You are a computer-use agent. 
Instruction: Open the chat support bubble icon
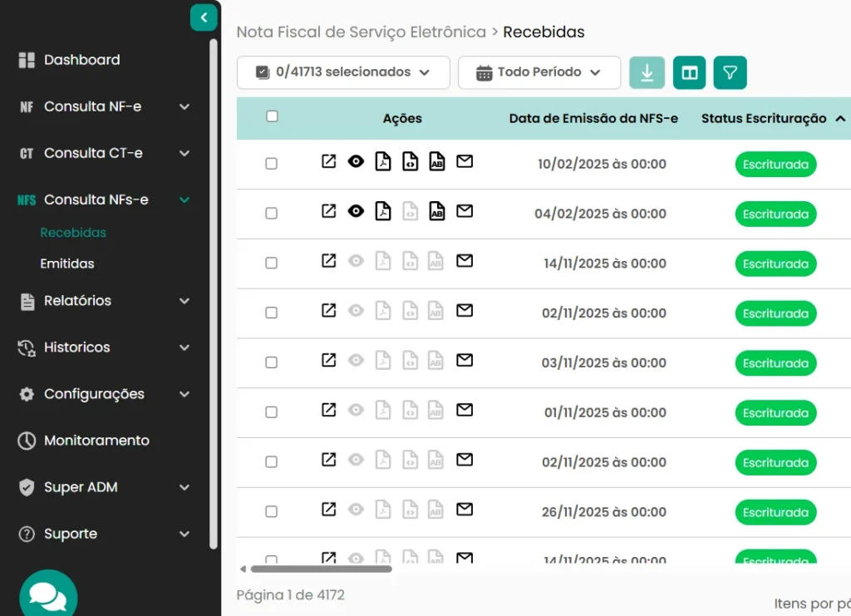pyautogui.click(x=48, y=595)
